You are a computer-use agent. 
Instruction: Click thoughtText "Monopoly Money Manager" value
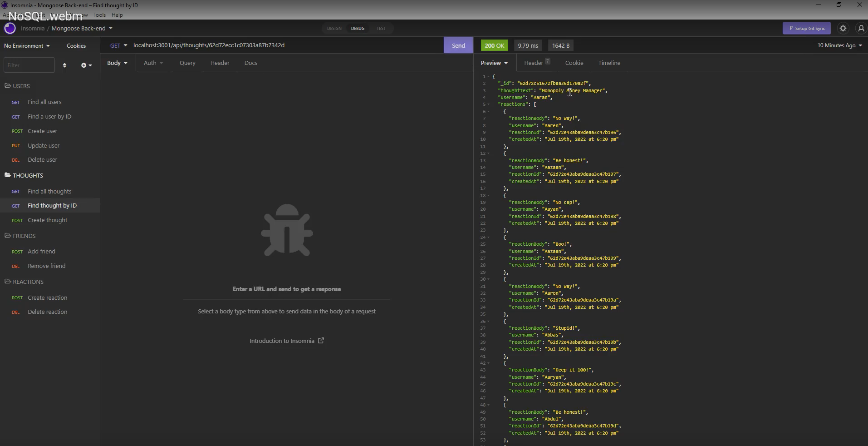click(572, 91)
